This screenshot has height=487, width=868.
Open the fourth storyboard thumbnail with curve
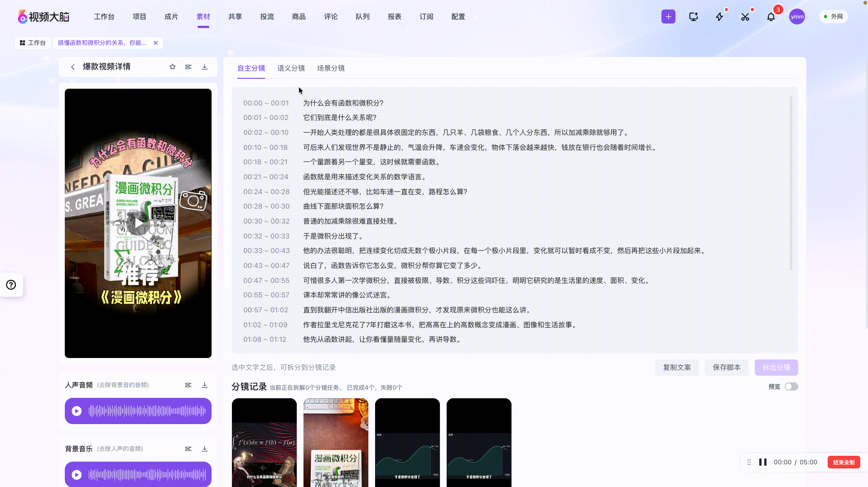(x=479, y=443)
